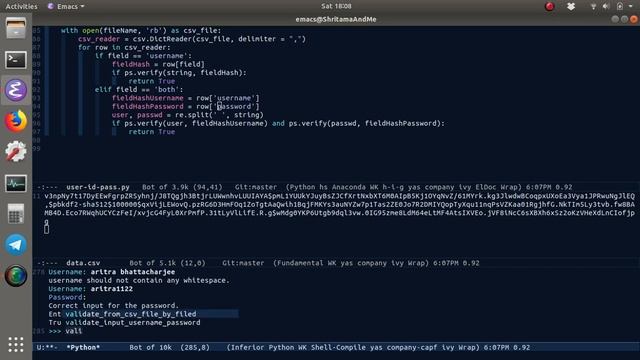This screenshot has height=360, width=640.
Task: Click 'return True' on line 91
Action: 152,81
